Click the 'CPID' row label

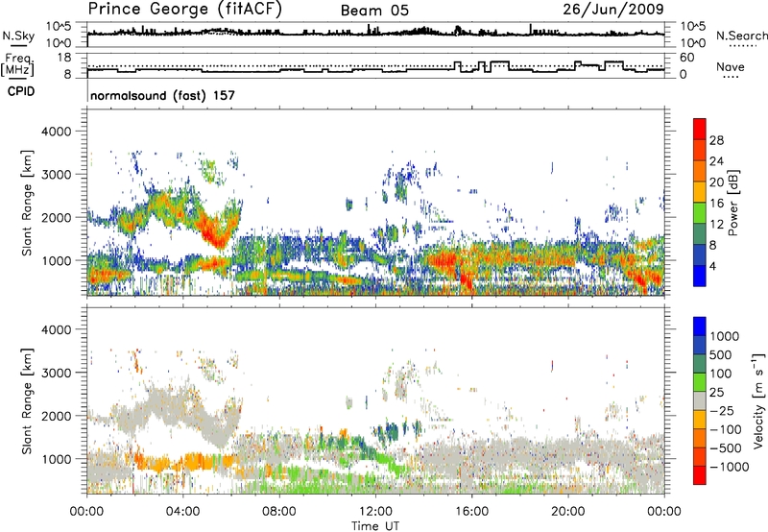click(x=21, y=91)
